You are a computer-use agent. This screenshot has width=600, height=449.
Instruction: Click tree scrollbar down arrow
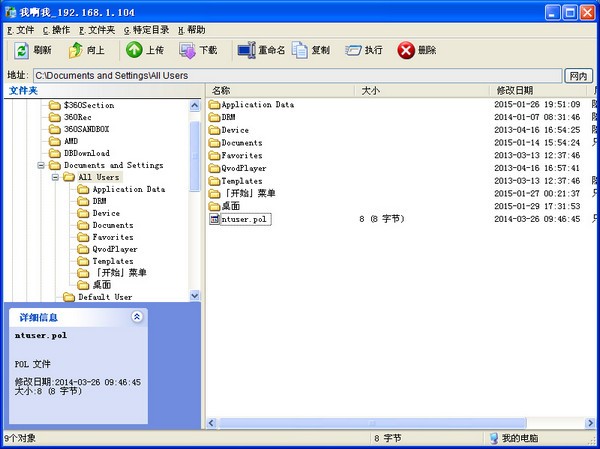[x=195, y=296]
